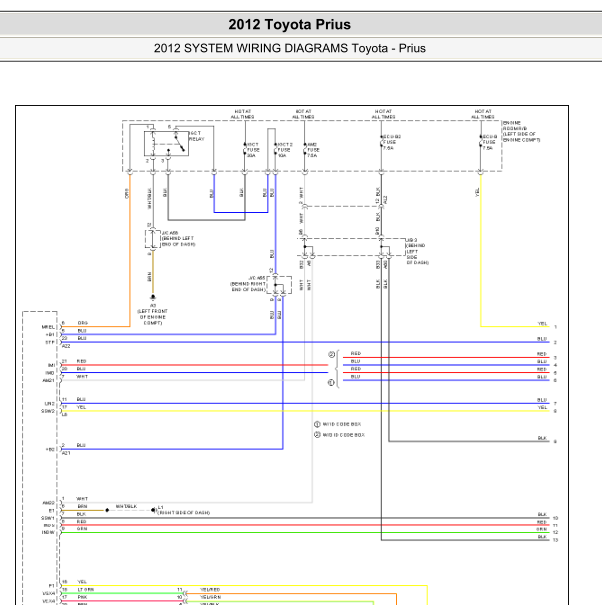Click HOT AT ALL TIMES above ECU-B fuse
Viewport: 602px width, 605px height.
click(483, 114)
